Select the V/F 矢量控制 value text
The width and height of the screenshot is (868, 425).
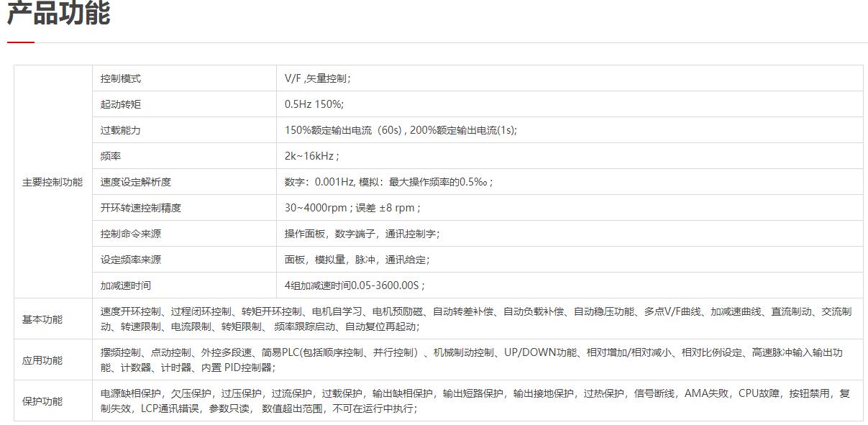pyautogui.click(x=317, y=78)
